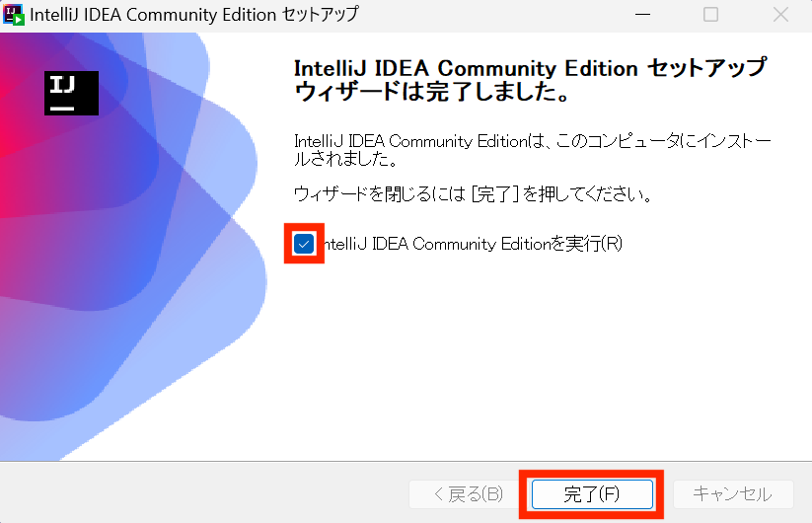Close the setup wizard with the X
Viewport: 812px width, 523px height.
pyautogui.click(x=780, y=15)
